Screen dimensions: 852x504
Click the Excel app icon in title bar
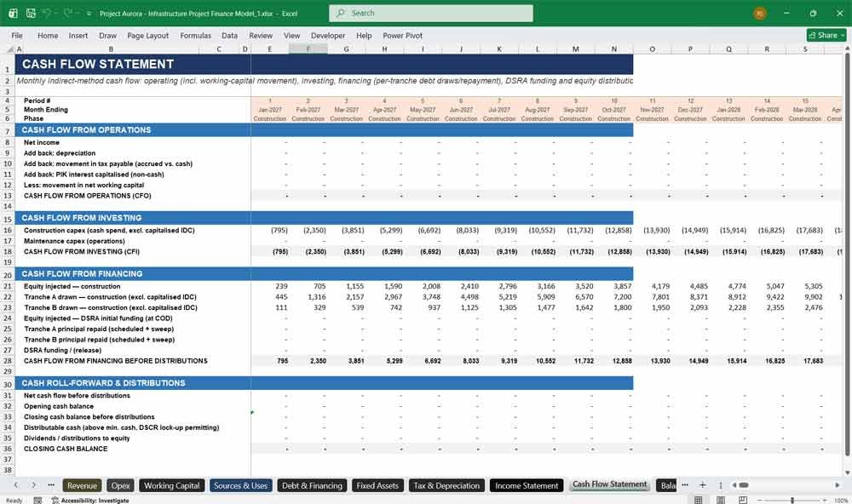pyautogui.click(x=13, y=13)
